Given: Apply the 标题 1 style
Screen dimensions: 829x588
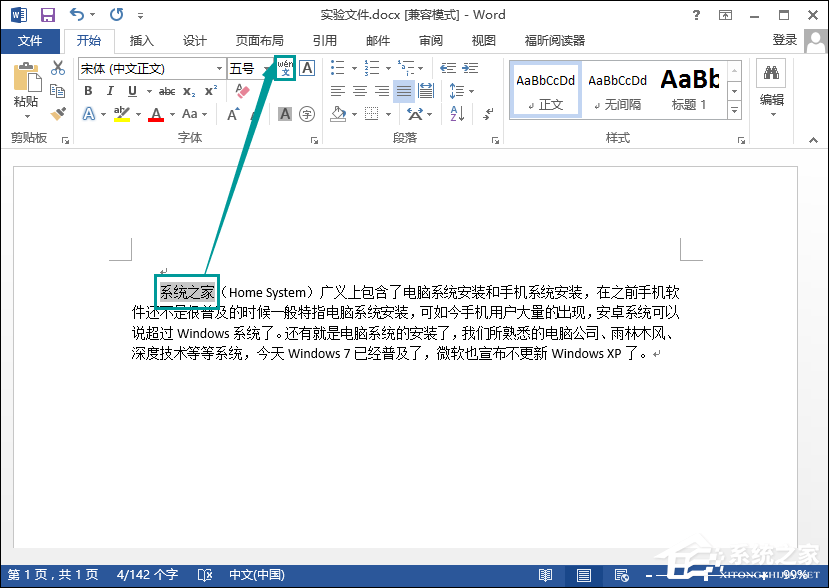Looking at the screenshot, I should [690, 89].
